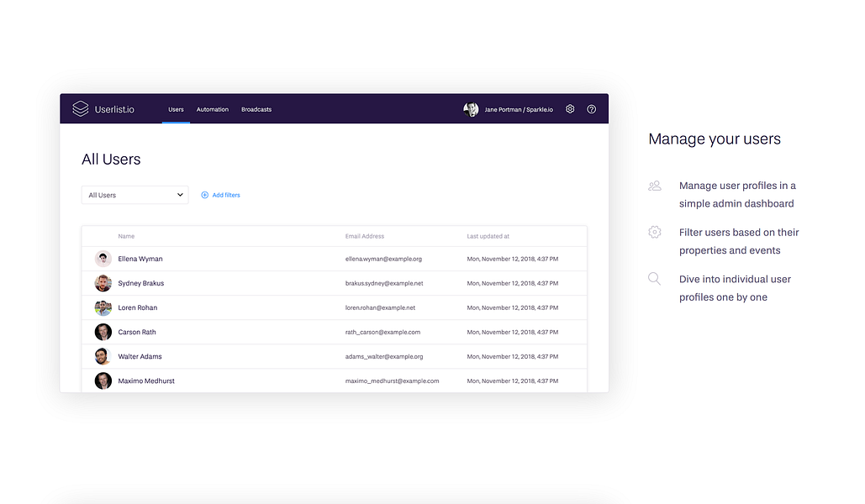Click Maximo Medhurst's last updated timestamp
This screenshot has height=504, width=865.
click(513, 381)
